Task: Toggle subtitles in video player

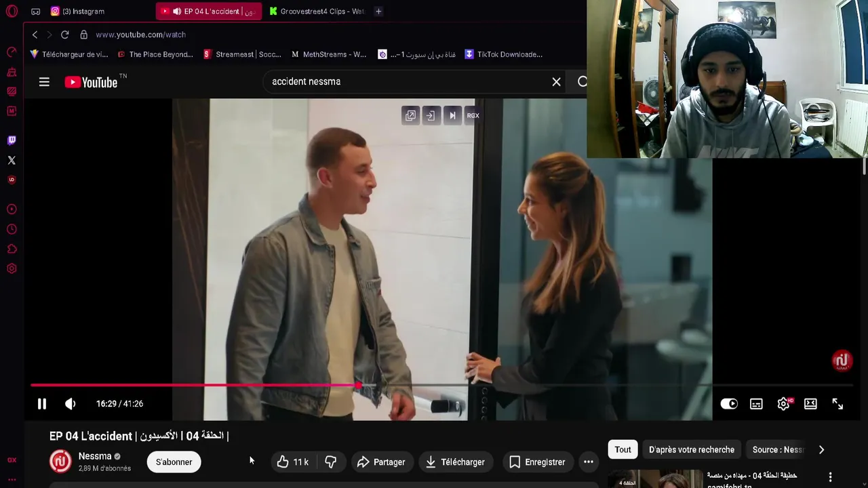Action: [756, 404]
